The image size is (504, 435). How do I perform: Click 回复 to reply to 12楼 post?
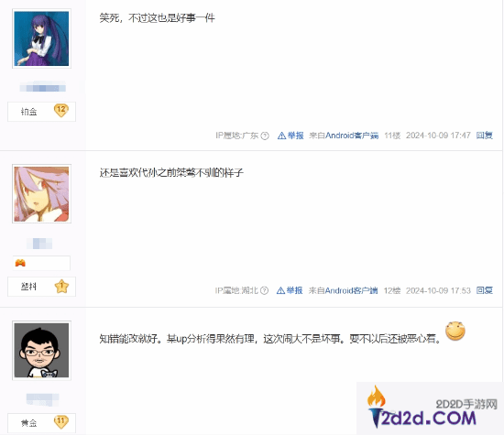tap(485, 290)
